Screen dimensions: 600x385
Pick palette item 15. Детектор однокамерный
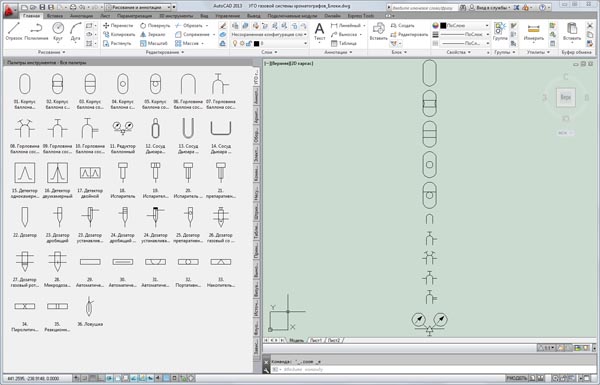[25, 179]
